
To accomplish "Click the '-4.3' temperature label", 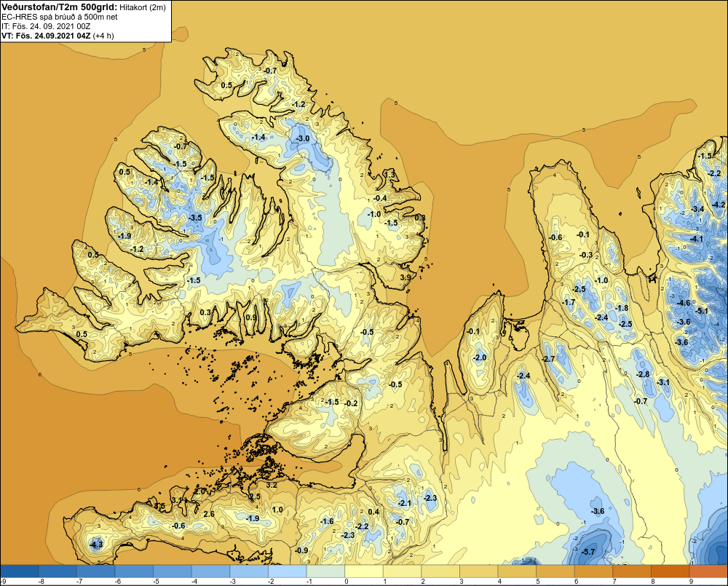I will pos(96,545).
